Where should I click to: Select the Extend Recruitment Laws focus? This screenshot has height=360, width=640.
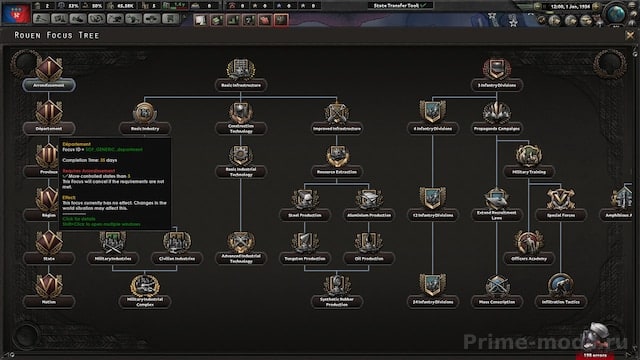(497, 205)
